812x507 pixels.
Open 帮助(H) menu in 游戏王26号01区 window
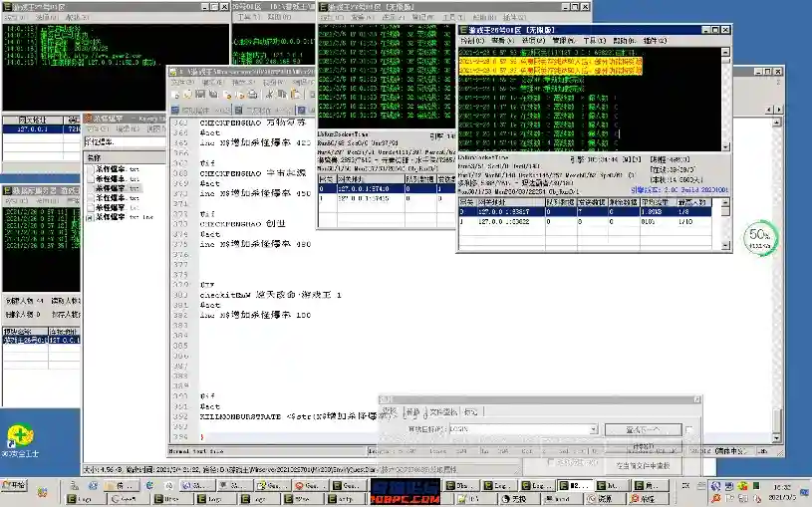(x=625, y=41)
